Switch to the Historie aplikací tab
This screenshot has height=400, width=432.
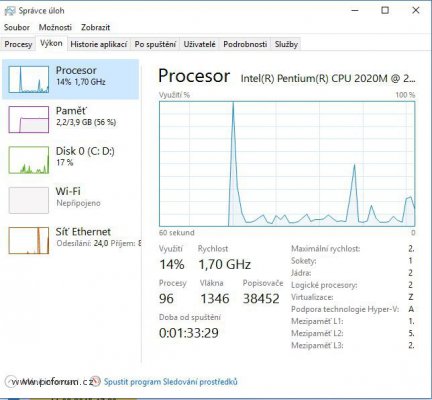(x=99, y=44)
